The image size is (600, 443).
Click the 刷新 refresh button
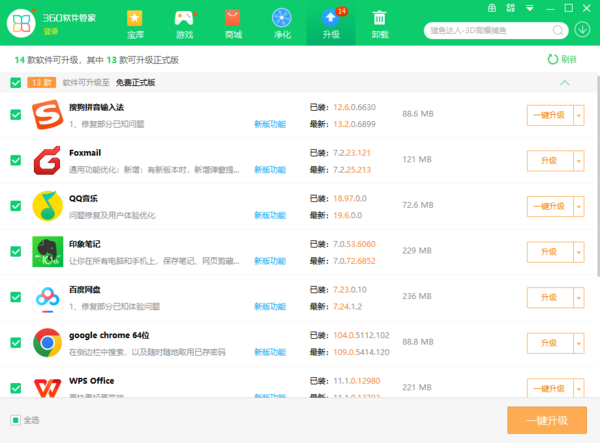562,59
